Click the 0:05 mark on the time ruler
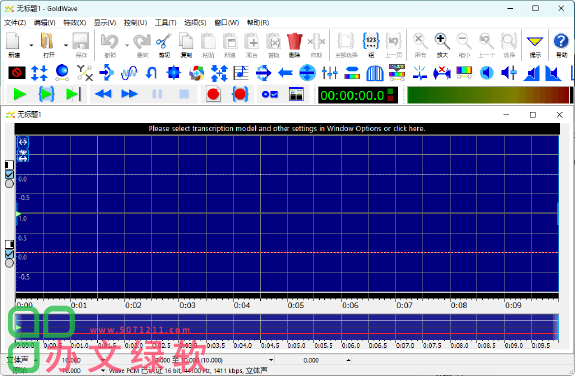This screenshot has height=376, width=575. pyautogui.click(x=296, y=305)
